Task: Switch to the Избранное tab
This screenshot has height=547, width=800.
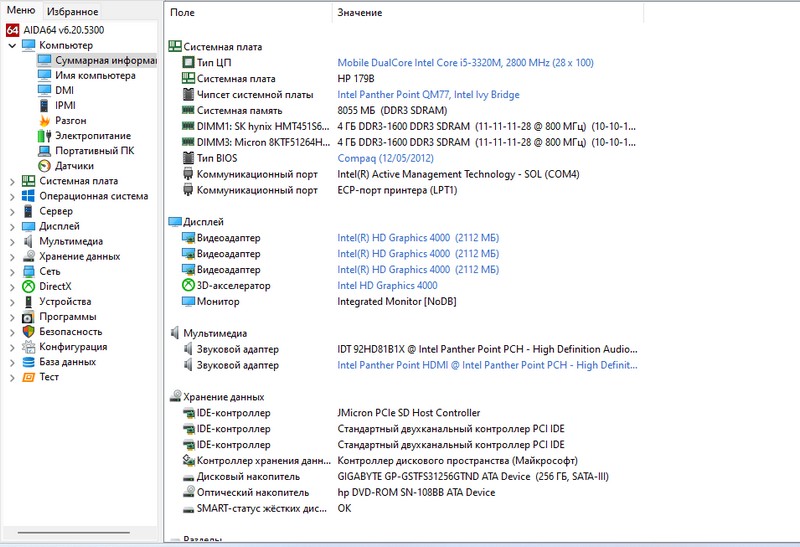Action: [x=72, y=11]
